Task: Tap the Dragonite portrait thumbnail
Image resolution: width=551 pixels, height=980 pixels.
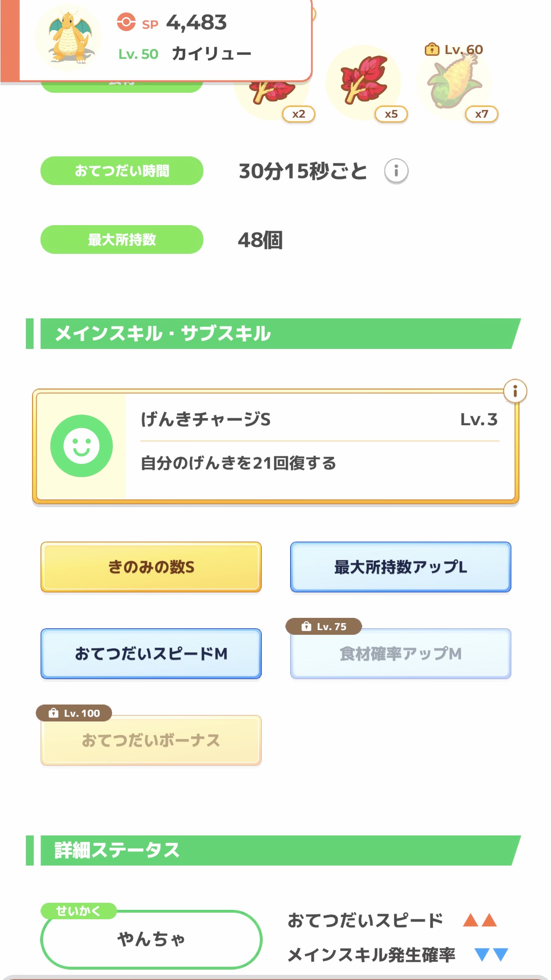Action: pyautogui.click(x=69, y=38)
